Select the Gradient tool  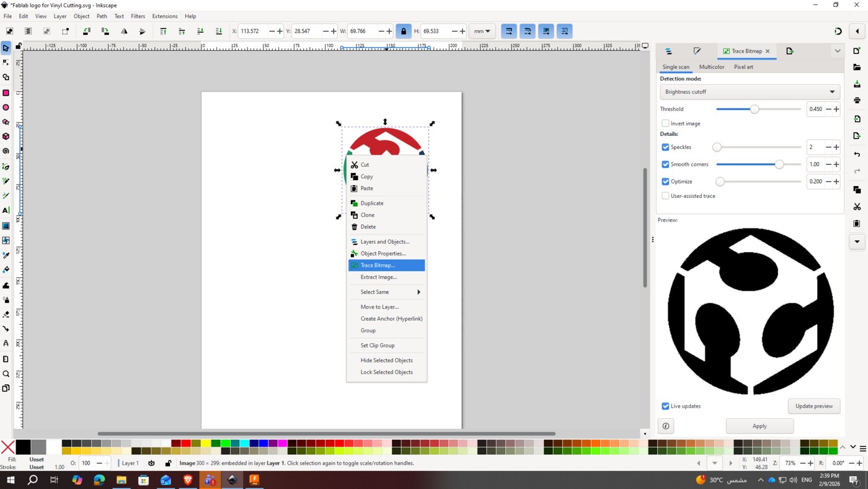click(6, 226)
